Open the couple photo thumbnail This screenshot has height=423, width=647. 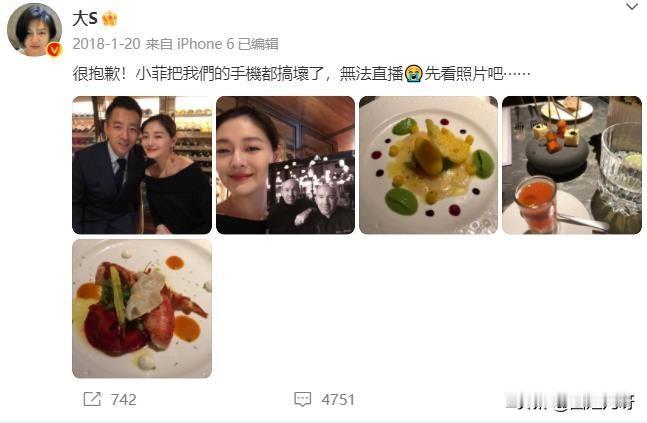142,165
